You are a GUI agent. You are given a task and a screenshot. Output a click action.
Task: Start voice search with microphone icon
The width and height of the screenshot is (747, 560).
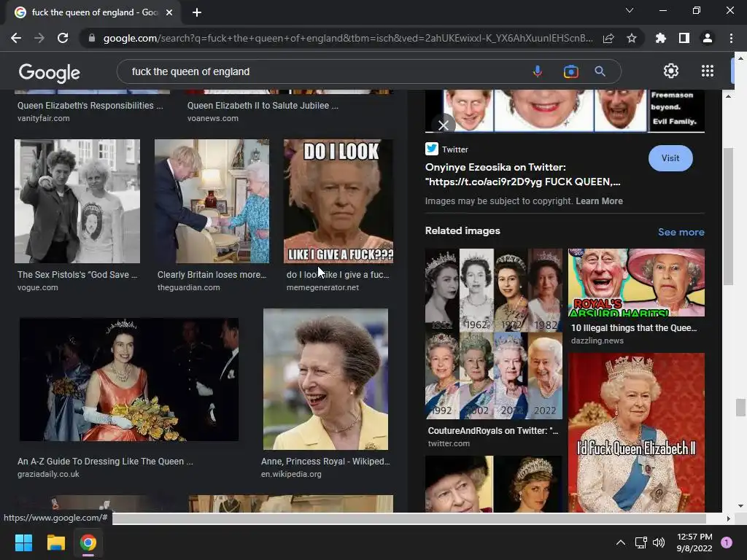(x=538, y=71)
